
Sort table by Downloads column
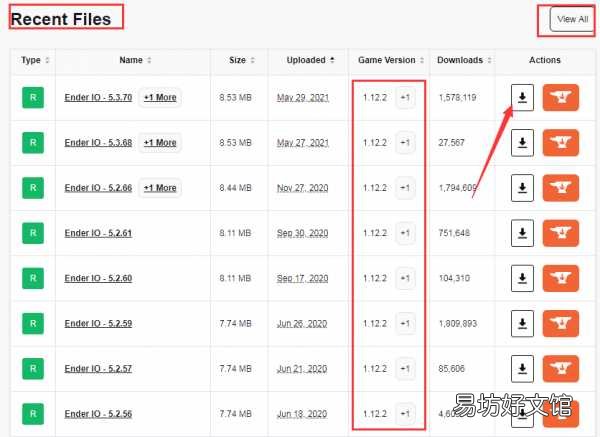(464, 60)
